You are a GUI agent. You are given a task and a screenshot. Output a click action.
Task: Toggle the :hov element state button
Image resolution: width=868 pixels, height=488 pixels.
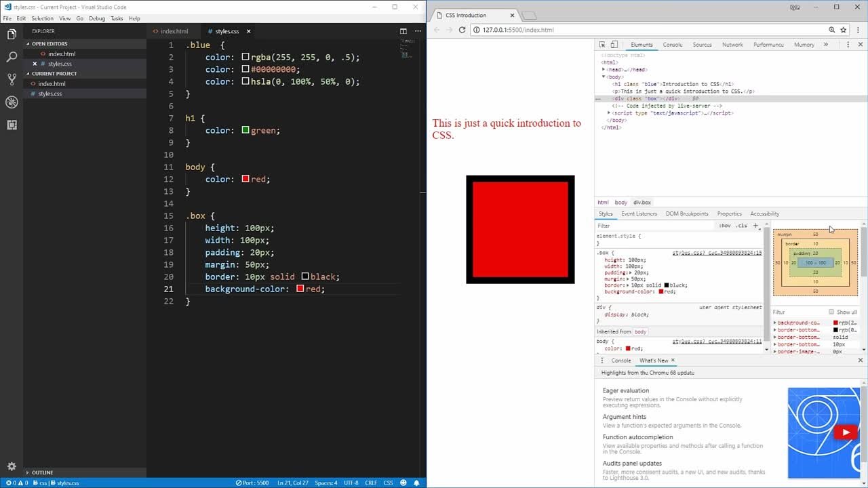click(x=725, y=226)
